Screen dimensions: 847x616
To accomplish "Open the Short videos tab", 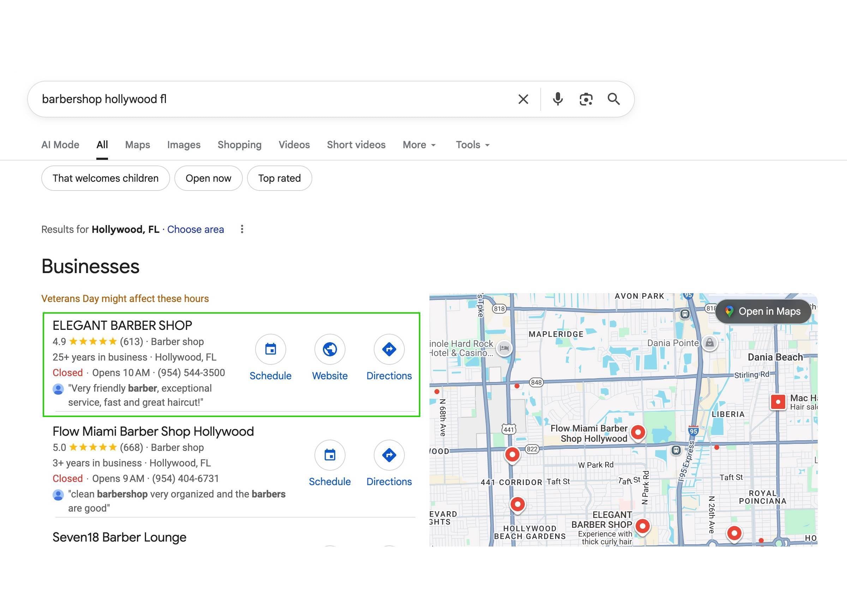I will coord(356,145).
